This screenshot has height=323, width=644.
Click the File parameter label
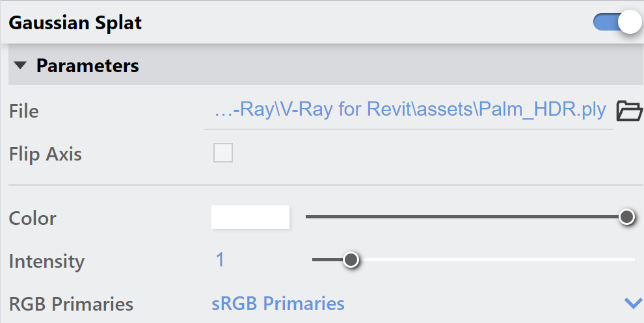(24, 111)
